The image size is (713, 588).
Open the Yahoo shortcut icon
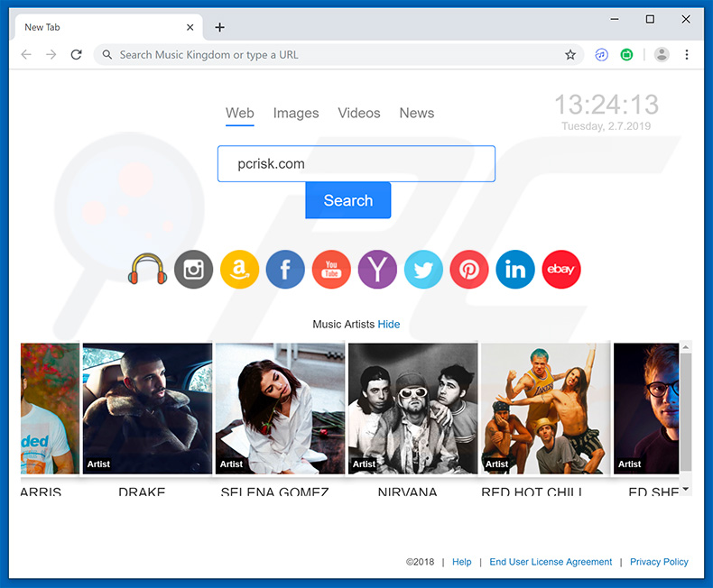[377, 269]
